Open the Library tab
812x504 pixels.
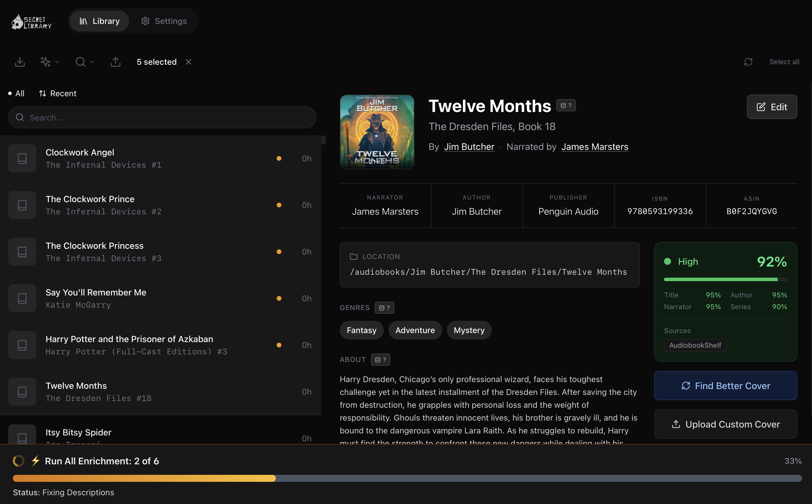99,21
